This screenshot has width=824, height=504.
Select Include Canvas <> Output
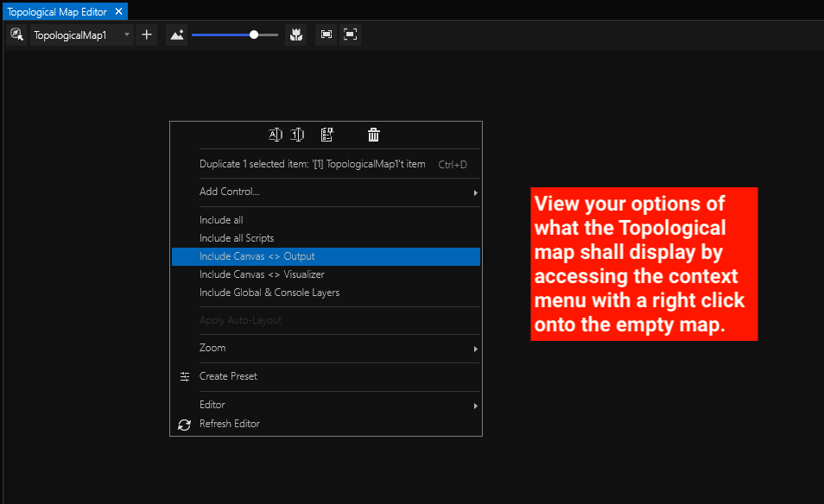click(x=257, y=256)
